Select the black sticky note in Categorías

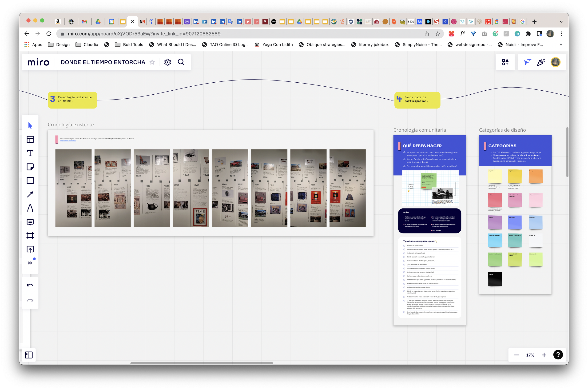[495, 279]
